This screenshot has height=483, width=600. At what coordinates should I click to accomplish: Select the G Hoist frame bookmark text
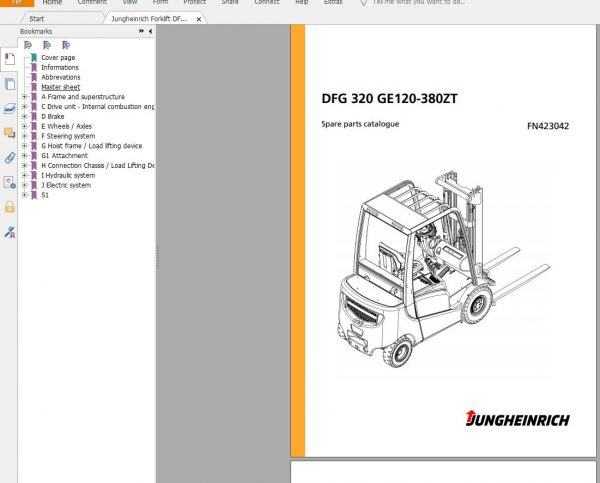tap(92, 146)
